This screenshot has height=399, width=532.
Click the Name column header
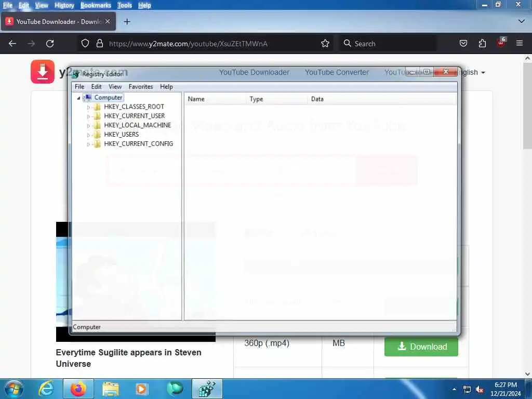[215, 99]
